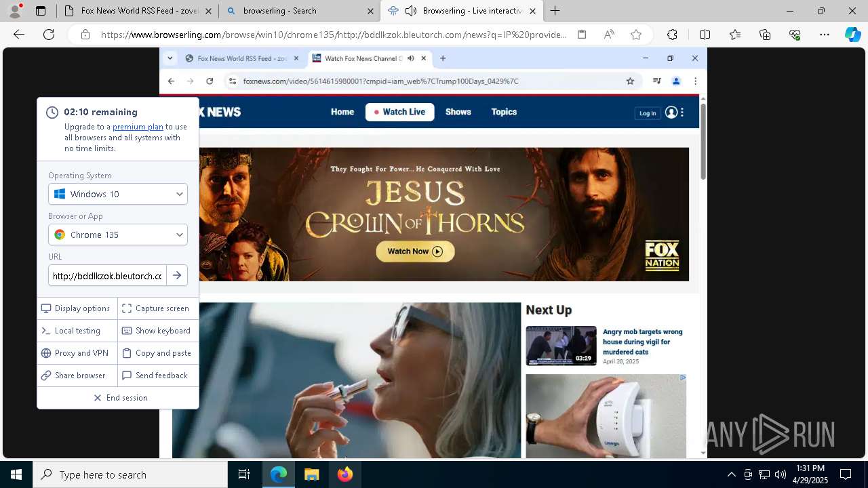868x488 pixels.
Task: Mute audio on the Browserling Edge tab
Action: (410, 11)
